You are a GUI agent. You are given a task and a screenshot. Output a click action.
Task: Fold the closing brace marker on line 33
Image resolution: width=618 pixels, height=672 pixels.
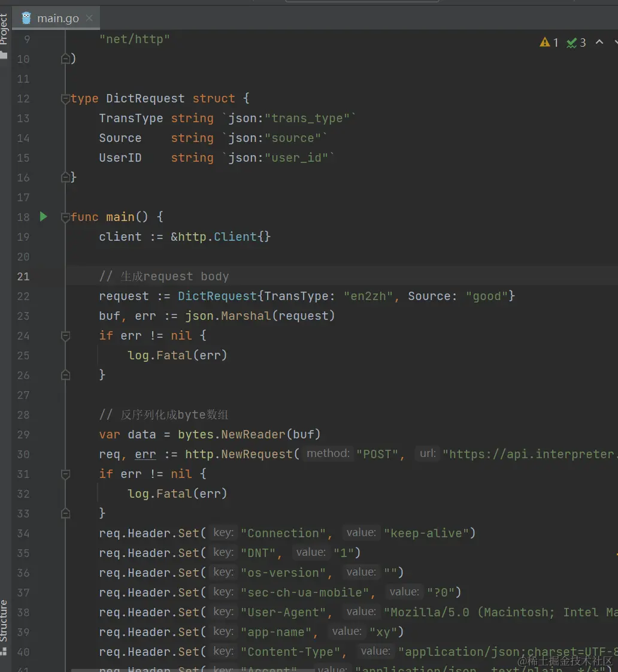65,513
